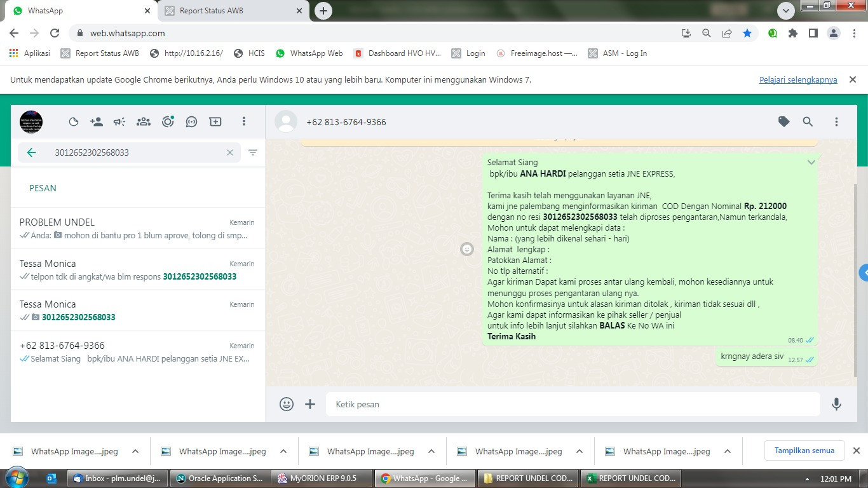This screenshot has width=868, height=488.
Task: Open the Outlook taskbar icon
Action: [x=52, y=478]
